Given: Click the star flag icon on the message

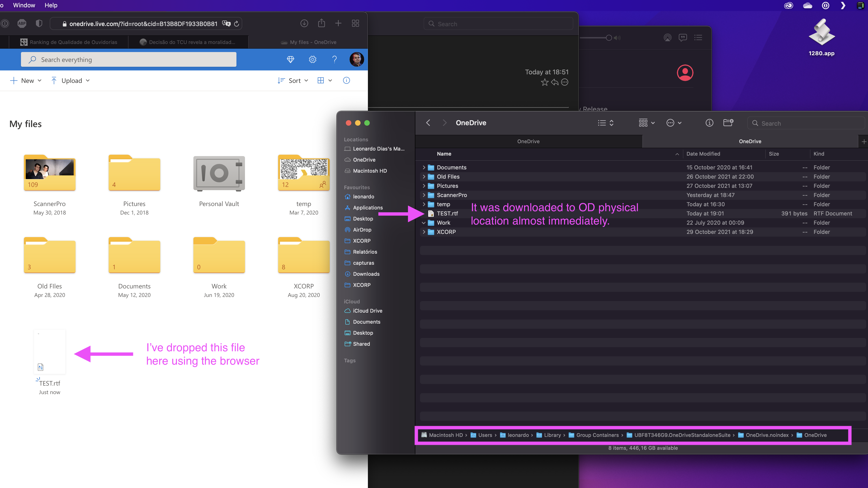Looking at the screenshot, I should point(544,82).
